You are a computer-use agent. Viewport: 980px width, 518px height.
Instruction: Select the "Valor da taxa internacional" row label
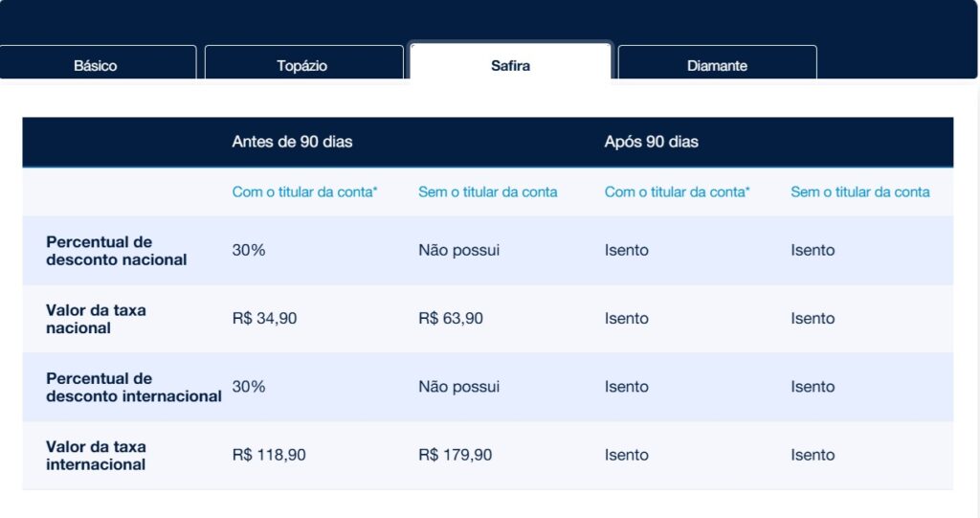pos(96,456)
